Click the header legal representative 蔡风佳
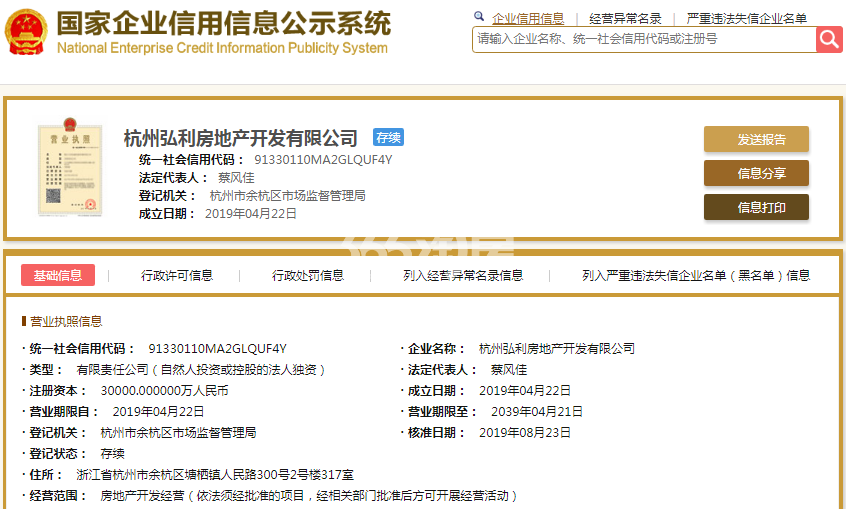 [x=236, y=178]
